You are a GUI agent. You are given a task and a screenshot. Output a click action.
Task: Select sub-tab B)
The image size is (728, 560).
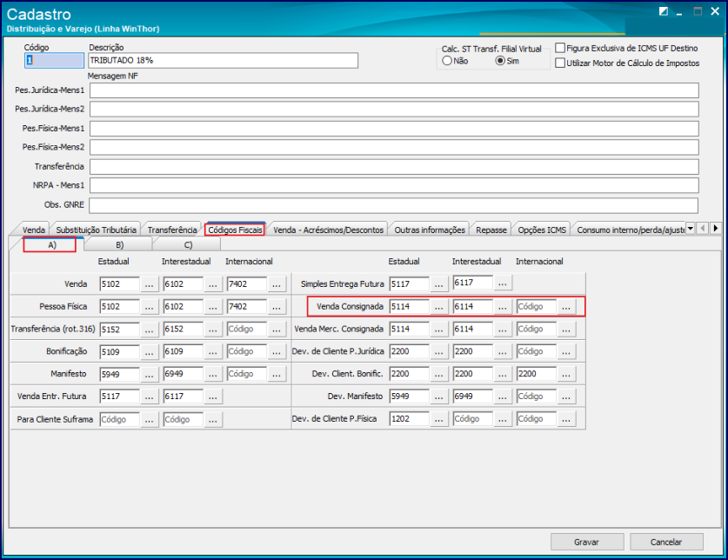click(119, 244)
